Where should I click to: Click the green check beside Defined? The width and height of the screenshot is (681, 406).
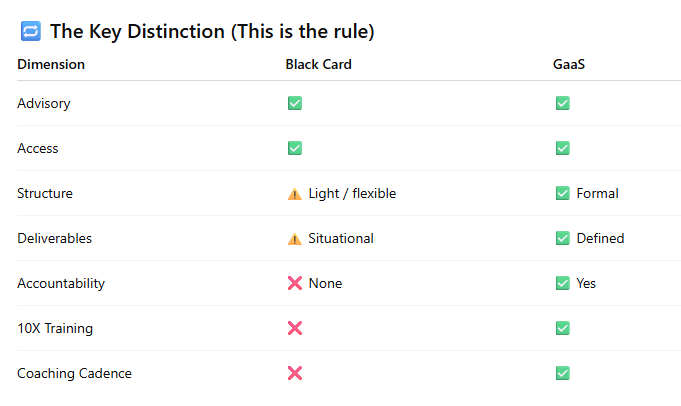tap(563, 238)
